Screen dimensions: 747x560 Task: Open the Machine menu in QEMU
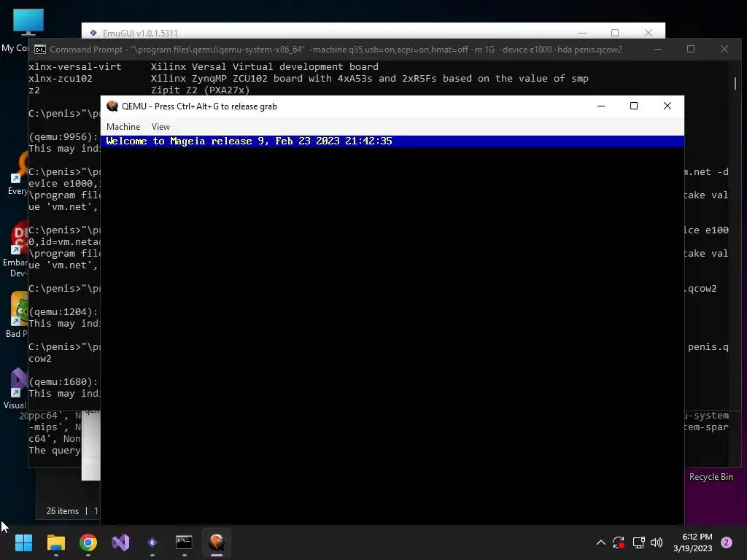coord(123,127)
